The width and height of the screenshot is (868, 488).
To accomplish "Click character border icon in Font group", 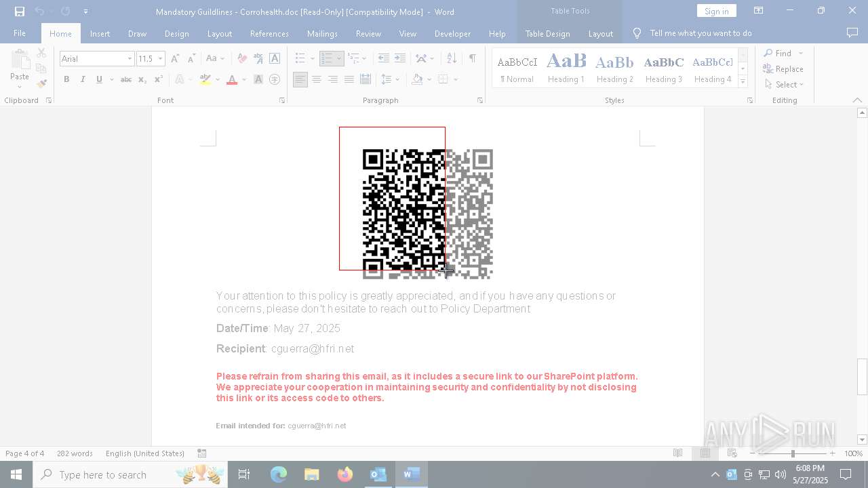I will (x=275, y=59).
